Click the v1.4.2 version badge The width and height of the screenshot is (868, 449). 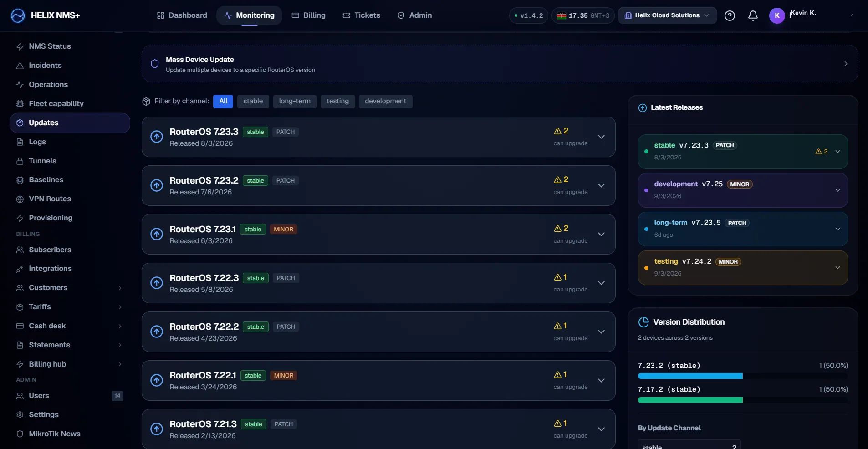click(x=528, y=15)
